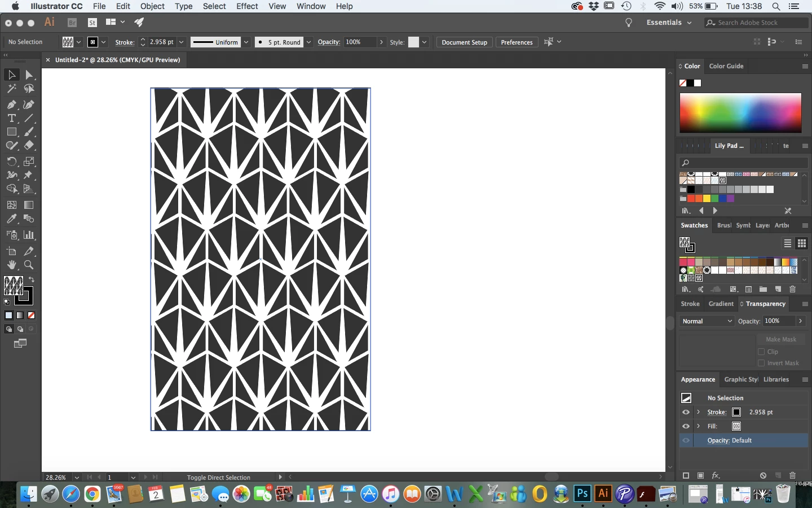The height and width of the screenshot is (508, 812).
Task: Open the Effect menu
Action: [x=247, y=6]
